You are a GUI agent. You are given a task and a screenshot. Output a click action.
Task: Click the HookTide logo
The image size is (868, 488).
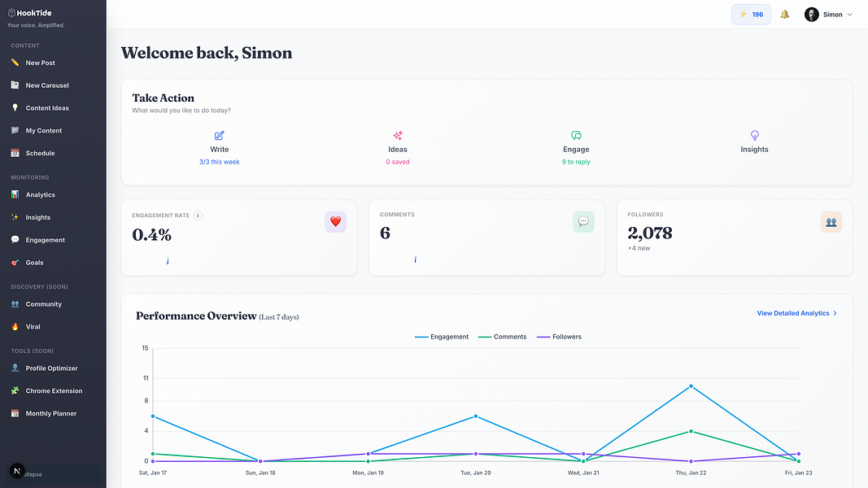coord(29,13)
